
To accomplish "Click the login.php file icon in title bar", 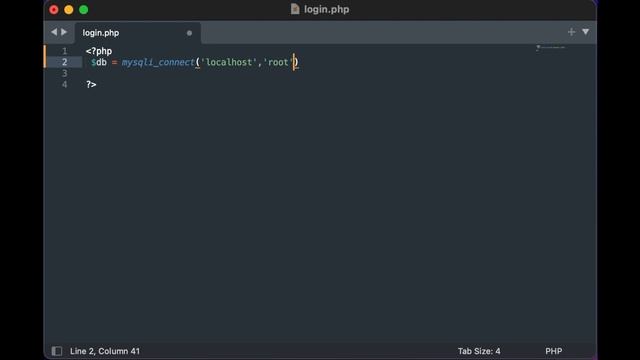I will click(x=295, y=9).
